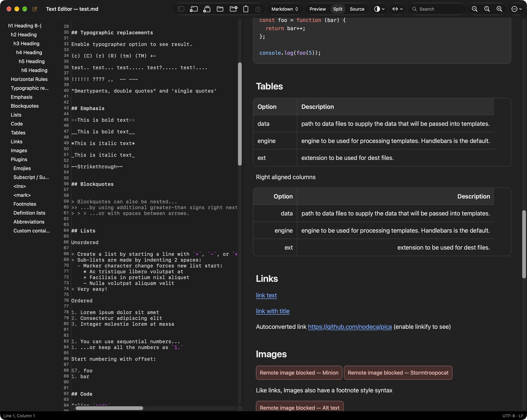The height and width of the screenshot is (420, 527).
Task: Click the '## Emphasis' line in editor
Action: coord(88,108)
